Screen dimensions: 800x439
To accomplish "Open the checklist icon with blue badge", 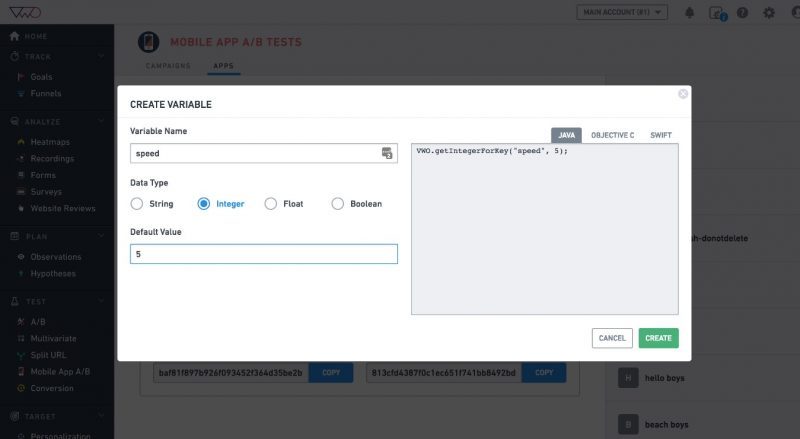I will point(717,13).
